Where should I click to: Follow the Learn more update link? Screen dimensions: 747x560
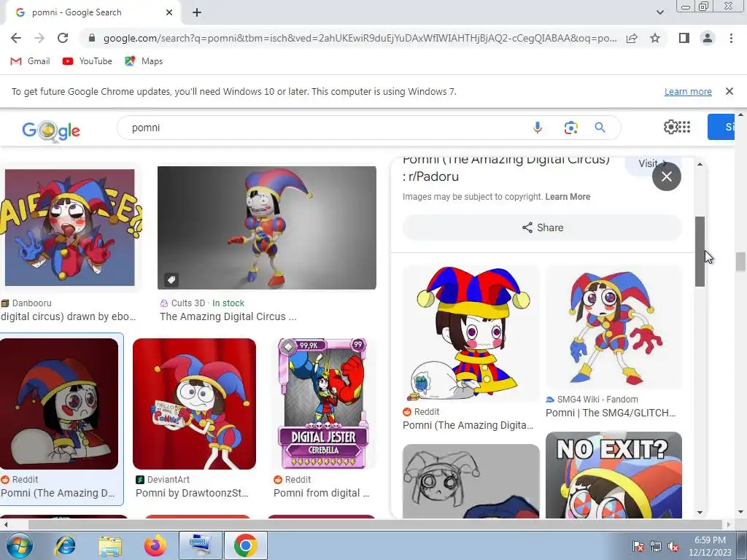[688, 91]
